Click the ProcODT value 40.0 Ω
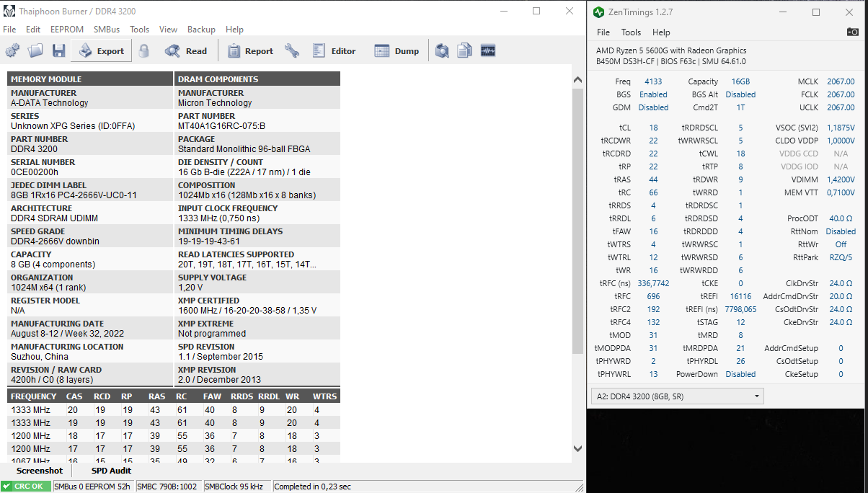The height and width of the screenshot is (493, 868). 841,218
